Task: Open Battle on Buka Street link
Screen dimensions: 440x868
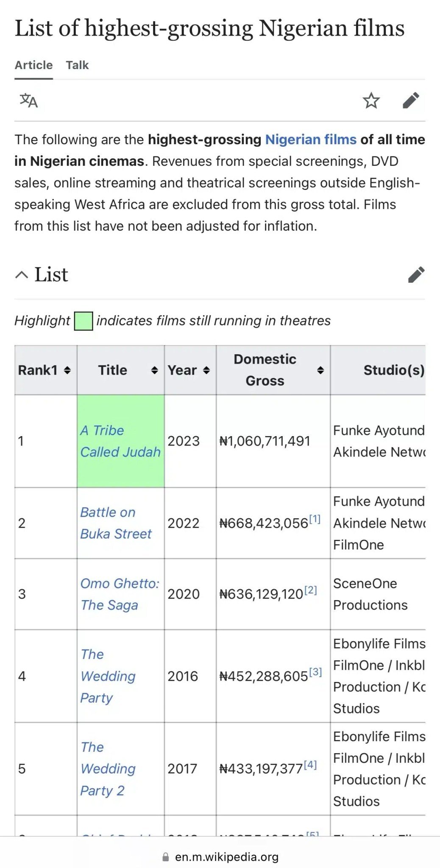Action: (x=116, y=523)
